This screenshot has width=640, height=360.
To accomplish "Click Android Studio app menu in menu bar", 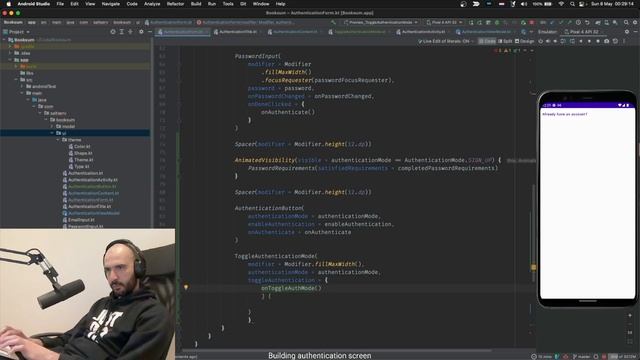I will tap(33, 4).
